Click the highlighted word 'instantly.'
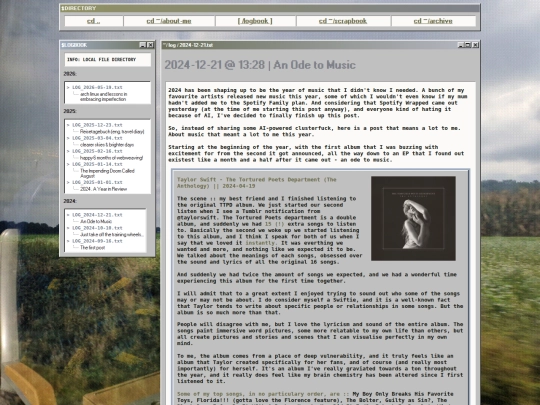 pyautogui.click(x=260, y=243)
